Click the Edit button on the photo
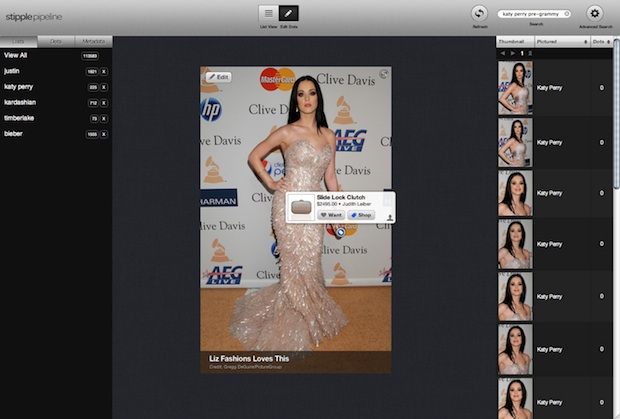This screenshot has height=419, width=620. pyautogui.click(x=219, y=77)
